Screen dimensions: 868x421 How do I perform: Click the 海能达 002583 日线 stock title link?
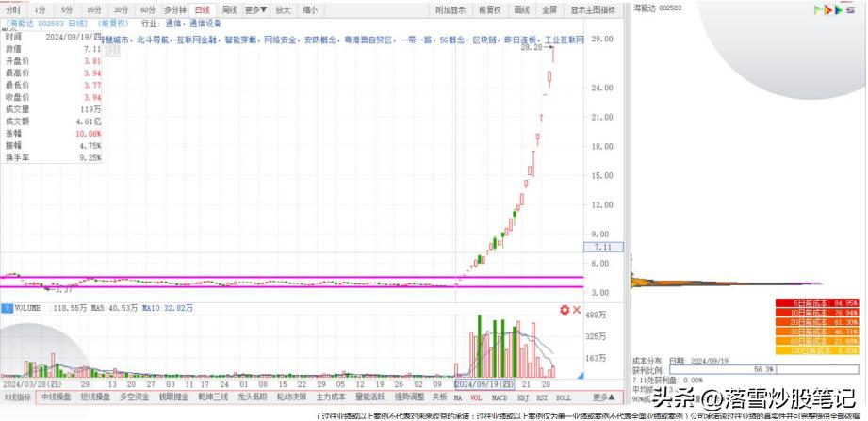47,24
